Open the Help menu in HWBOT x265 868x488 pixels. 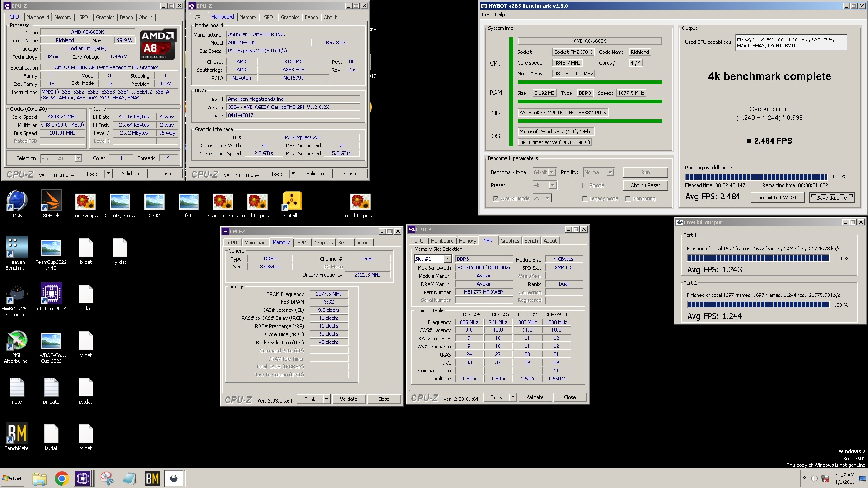pos(500,14)
